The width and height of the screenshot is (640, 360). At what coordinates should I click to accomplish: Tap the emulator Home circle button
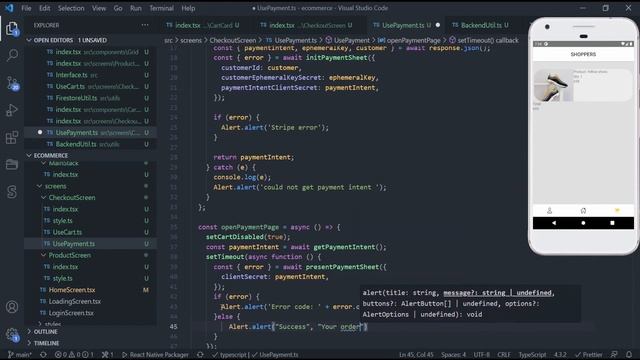point(583,223)
